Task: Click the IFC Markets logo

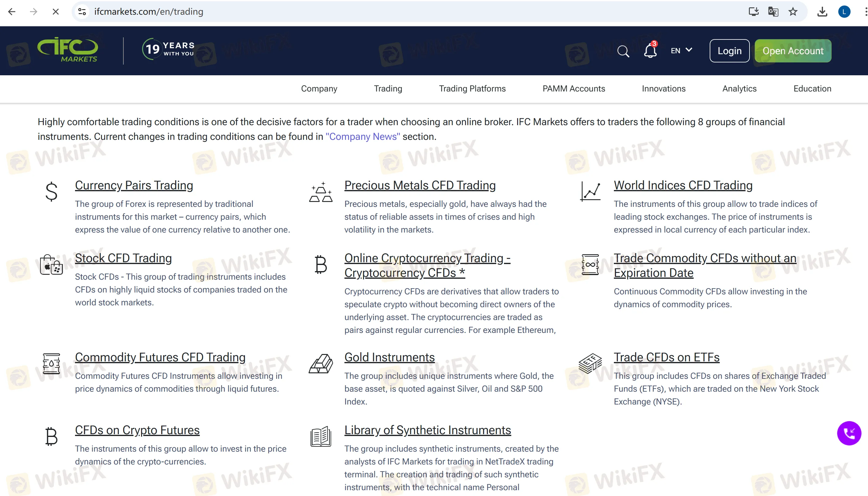Action: click(67, 50)
